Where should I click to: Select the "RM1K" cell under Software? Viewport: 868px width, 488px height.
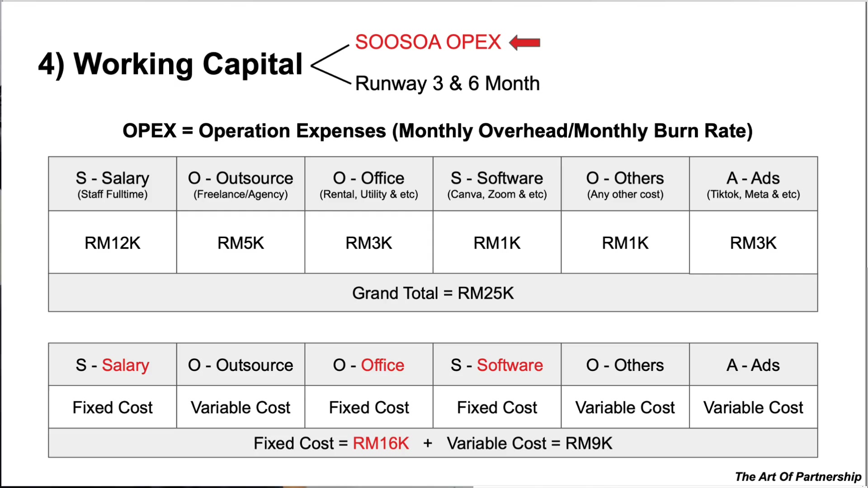point(497,243)
